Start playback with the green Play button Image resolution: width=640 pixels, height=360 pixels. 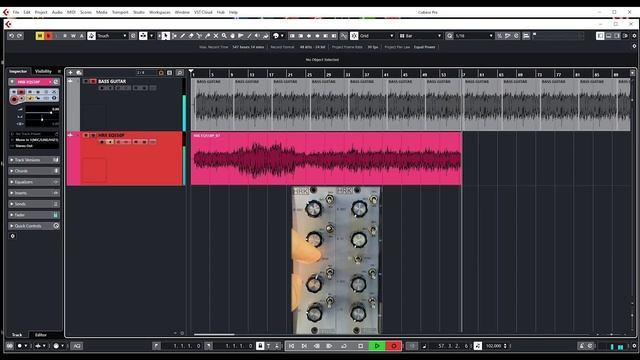point(377,346)
